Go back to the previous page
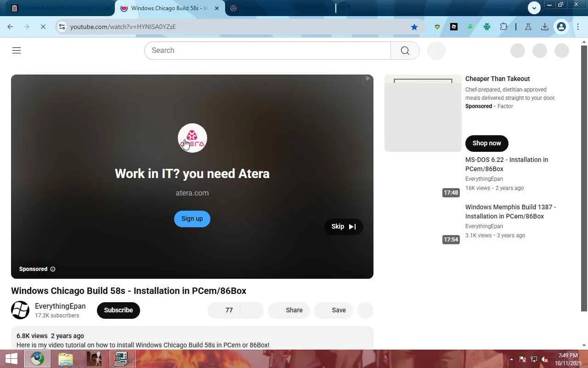 point(10,27)
